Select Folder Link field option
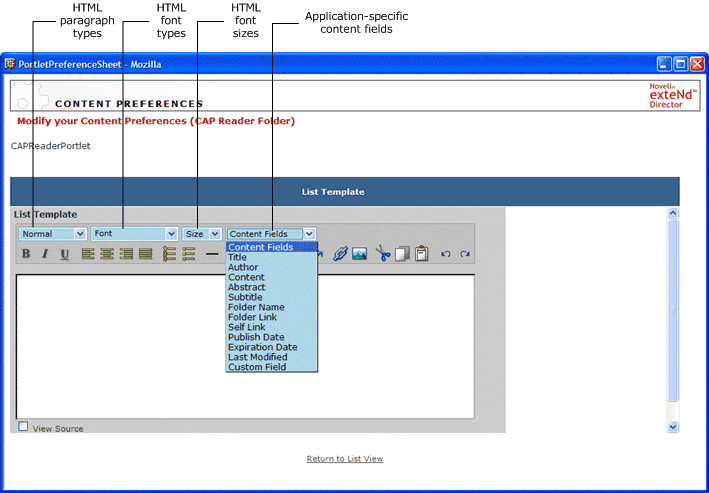Screen dimensions: 709x493 [271, 317]
